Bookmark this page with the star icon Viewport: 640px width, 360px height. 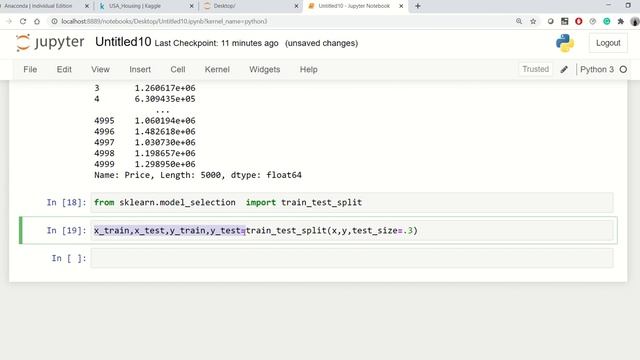click(x=533, y=21)
